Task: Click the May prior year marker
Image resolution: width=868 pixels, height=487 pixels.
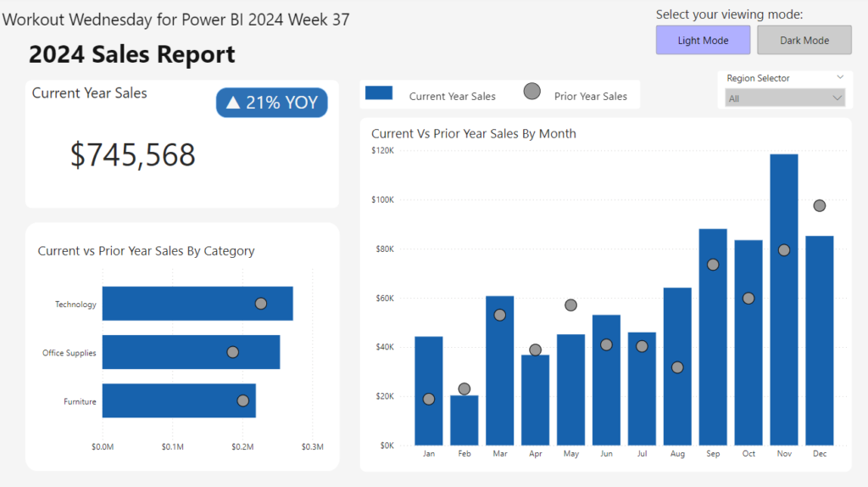Action: tap(570, 305)
